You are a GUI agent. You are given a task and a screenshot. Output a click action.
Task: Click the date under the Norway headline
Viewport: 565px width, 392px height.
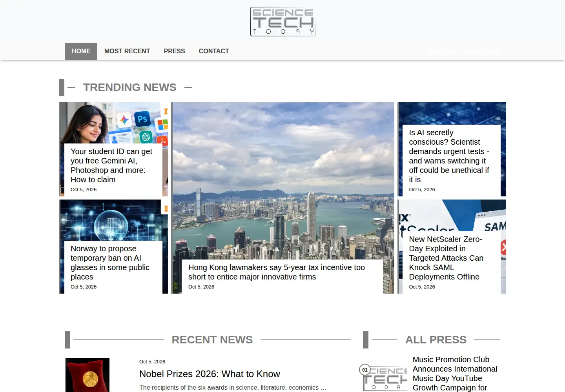(84, 287)
